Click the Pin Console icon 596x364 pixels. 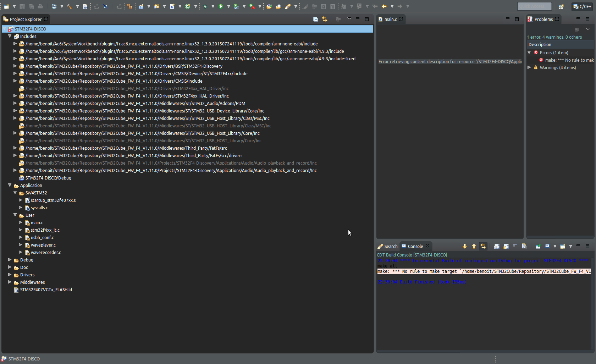coord(538,246)
